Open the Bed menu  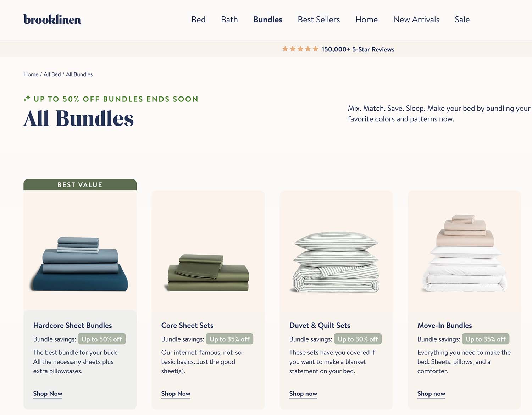[198, 20]
